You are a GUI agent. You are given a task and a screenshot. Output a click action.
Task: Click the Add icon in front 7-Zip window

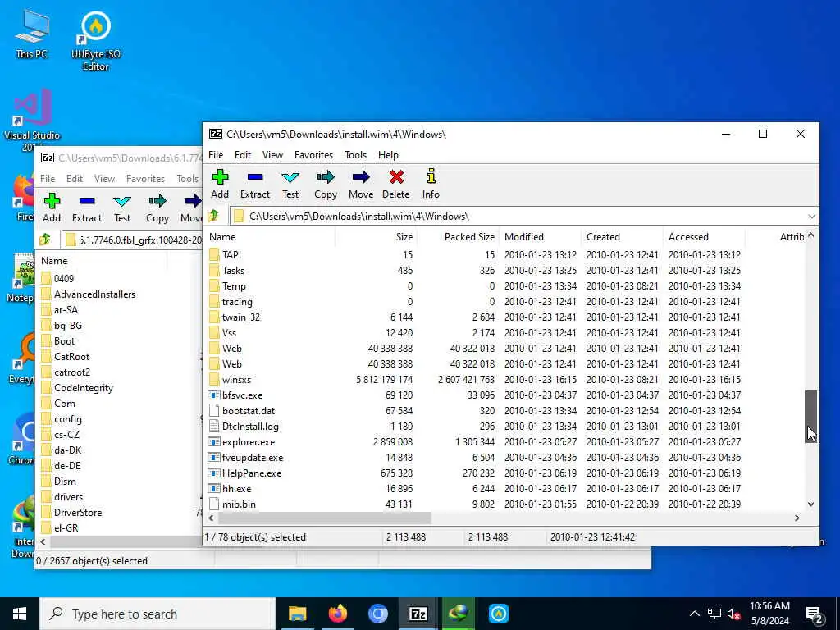click(x=220, y=177)
